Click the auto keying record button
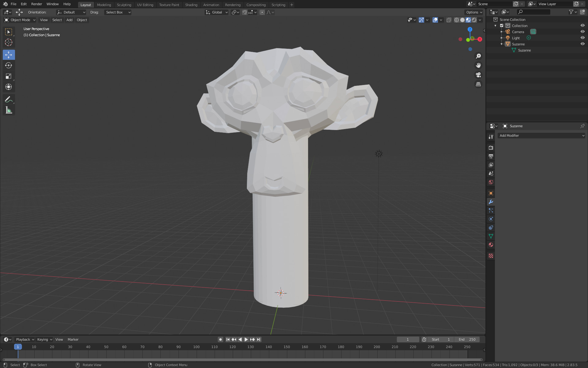The height and width of the screenshot is (368, 588). [x=220, y=339]
